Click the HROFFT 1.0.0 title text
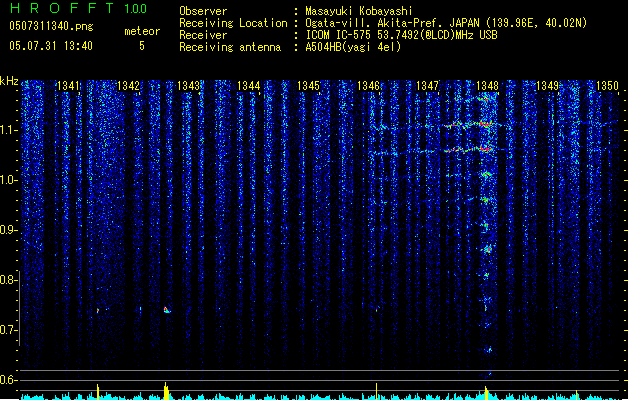This screenshot has width=629, height=400. [79, 8]
